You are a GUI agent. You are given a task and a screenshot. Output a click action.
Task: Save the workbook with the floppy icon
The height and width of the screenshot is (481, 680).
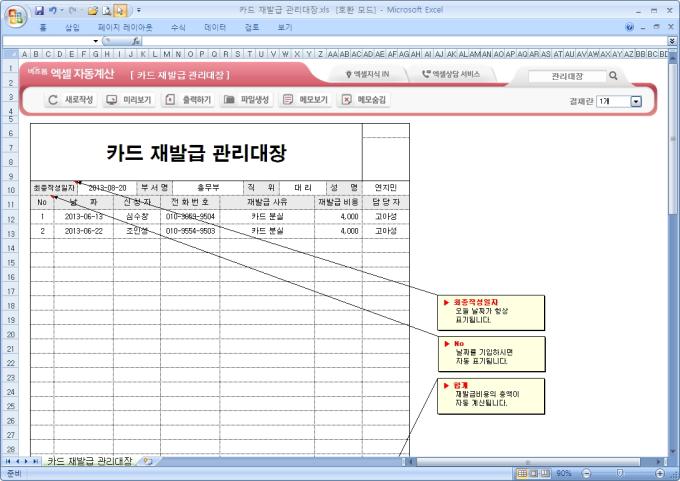coord(39,10)
